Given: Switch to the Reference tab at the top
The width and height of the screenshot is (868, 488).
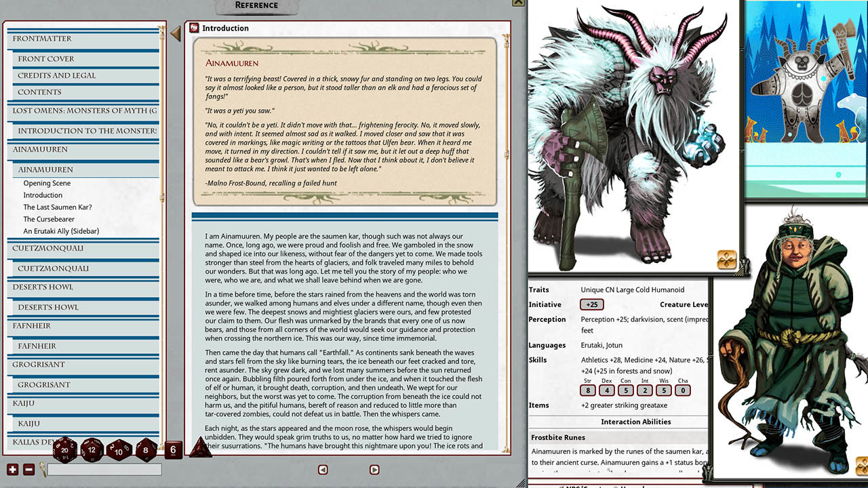Looking at the screenshot, I should point(256,5).
